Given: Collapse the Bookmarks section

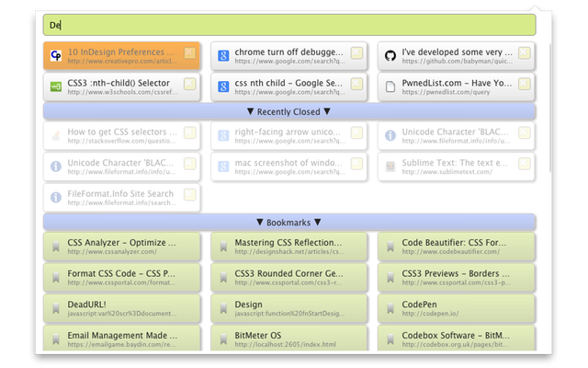Looking at the screenshot, I should pyautogui.click(x=289, y=223).
